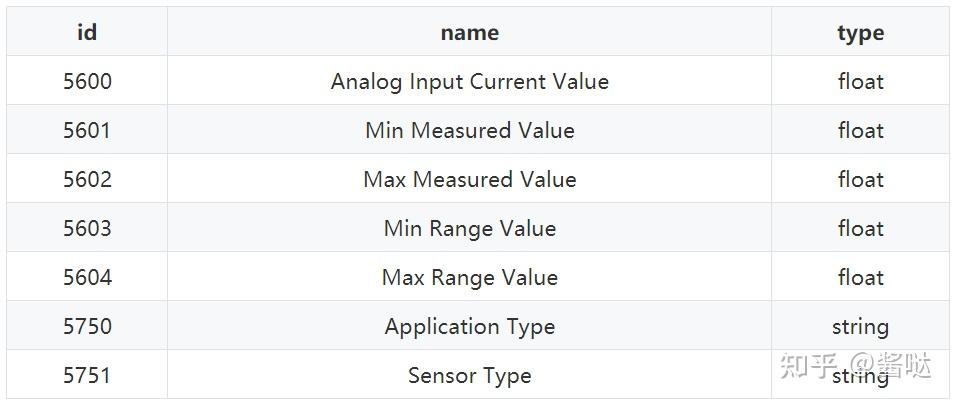Click the 'type' column header

click(x=860, y=32)
